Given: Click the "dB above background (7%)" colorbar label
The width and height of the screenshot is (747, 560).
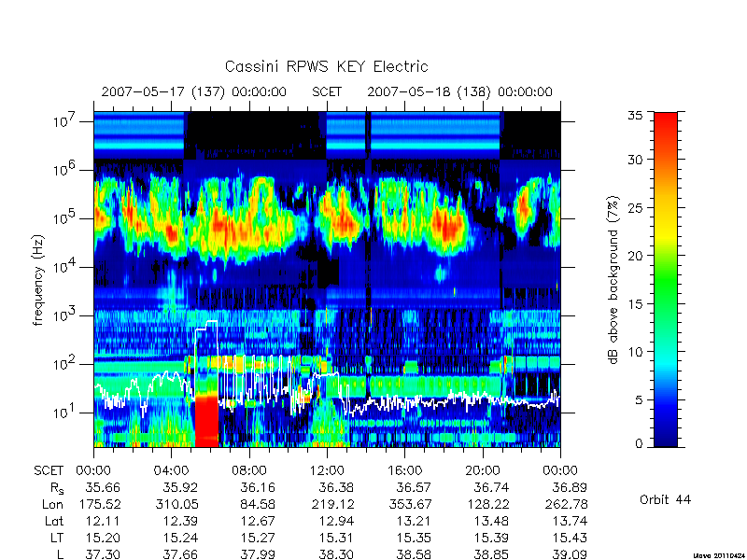Looking at the screenshot, I should click(613, 280).
